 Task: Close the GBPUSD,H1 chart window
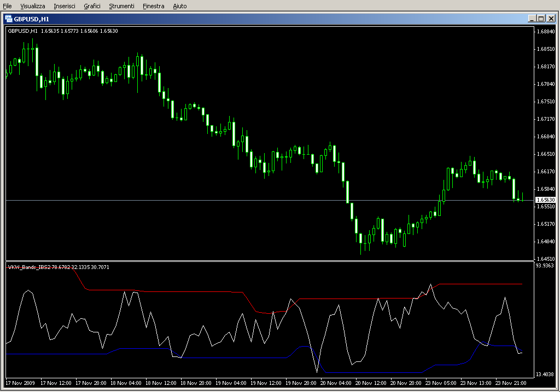tap(551, 19)
